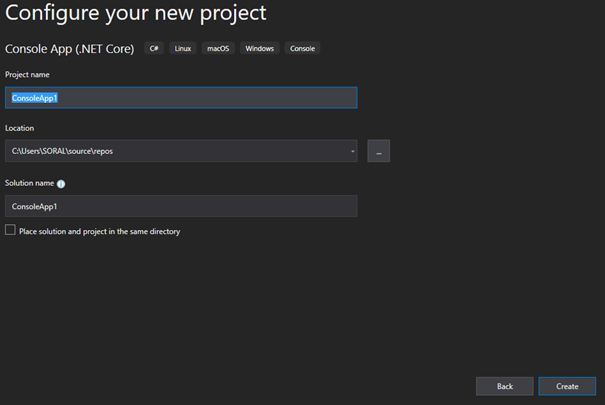Click the Solution name info icon
The width and height of the screenshot is (605, 405).
pos(61,184)
